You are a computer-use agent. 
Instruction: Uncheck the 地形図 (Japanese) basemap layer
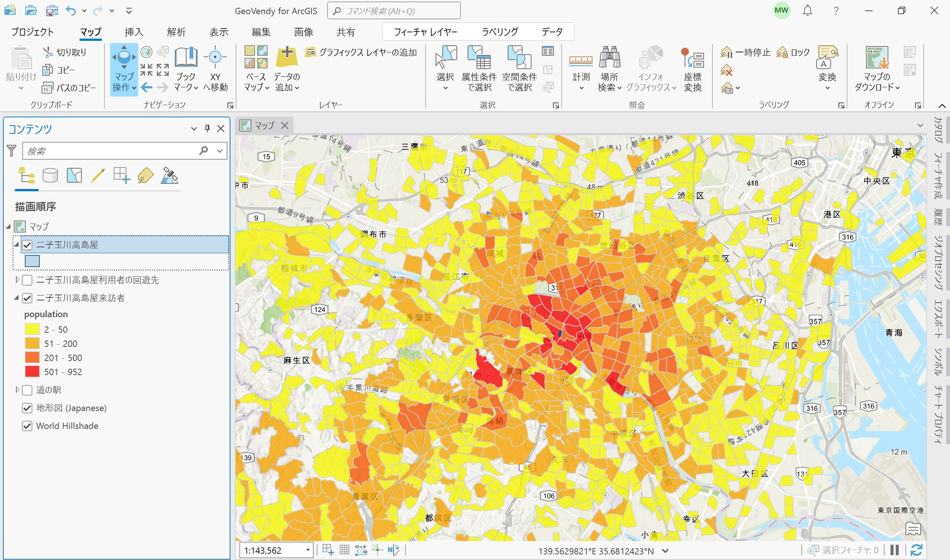coord(27,408)
